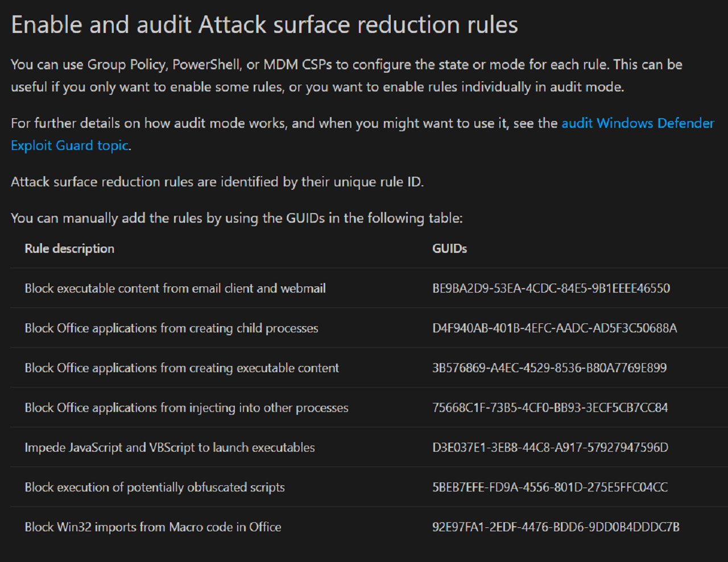Viewport: 728px width, 562px height.
Task: Click the GUID starting with 5BEB7EFE
Action: pos(550,487)
